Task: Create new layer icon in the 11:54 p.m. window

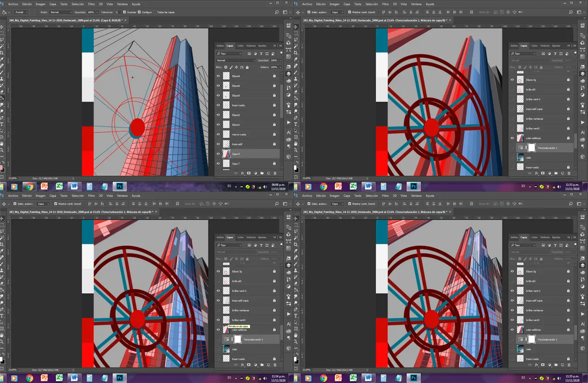Action: pyautogui.click(x=268, y=365)
